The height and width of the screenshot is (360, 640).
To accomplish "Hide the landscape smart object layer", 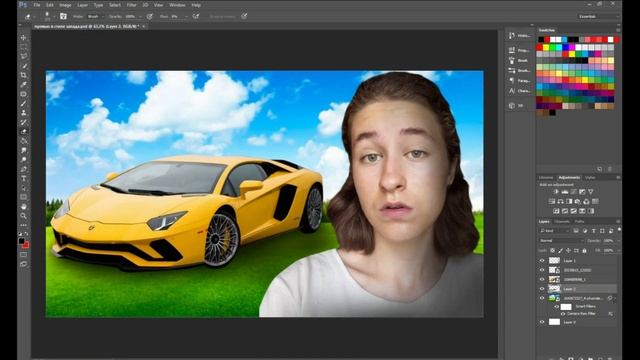I will click(542, 298).
